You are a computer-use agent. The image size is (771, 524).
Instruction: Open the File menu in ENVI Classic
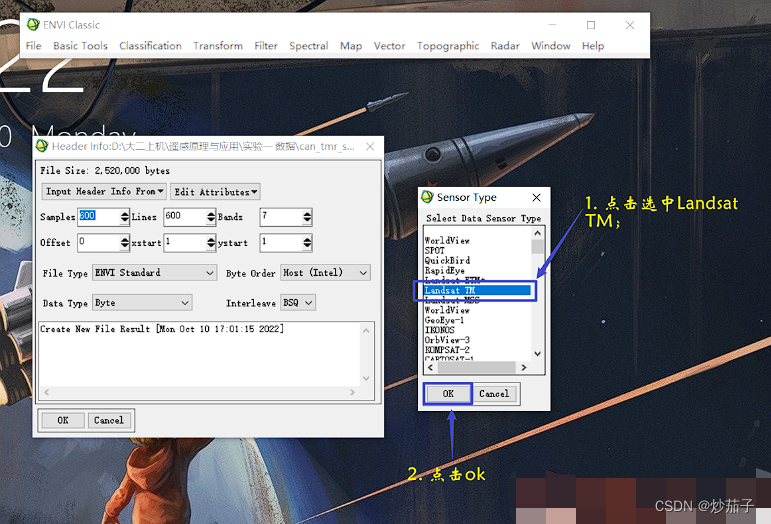click(x=33, y=46)
